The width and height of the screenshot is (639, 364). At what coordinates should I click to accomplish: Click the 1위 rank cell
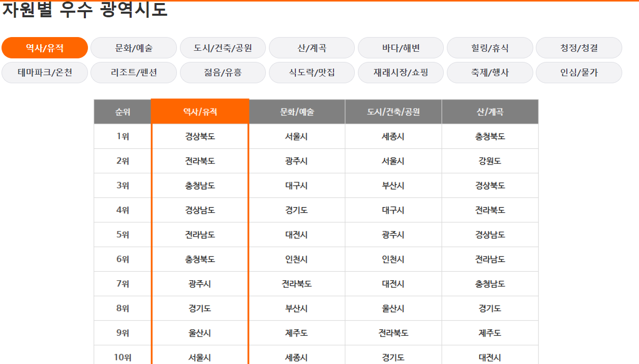point(123,137)
